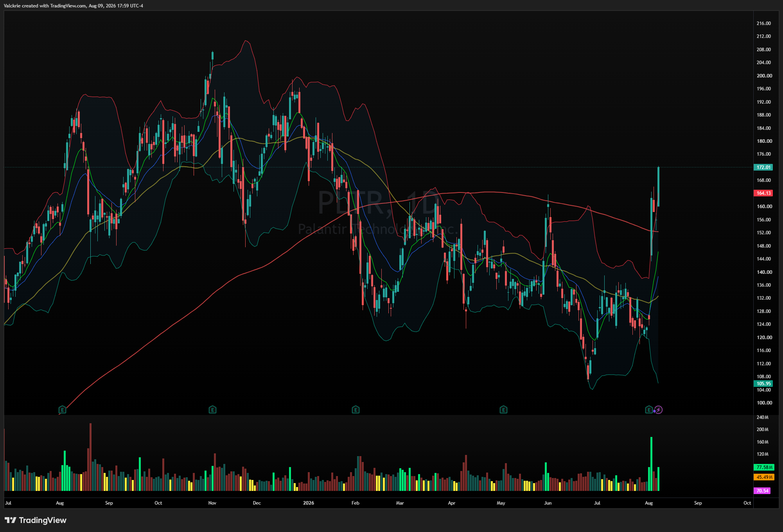The width and height of the screenshot is (783, 532).
Task: Click the purple lightning bolt event icon
Action: pyautogui.click(x=659, y=410)
